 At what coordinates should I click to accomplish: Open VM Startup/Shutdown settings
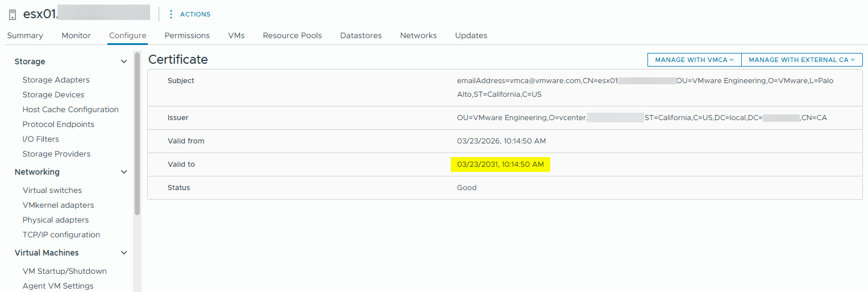(64, 271)
